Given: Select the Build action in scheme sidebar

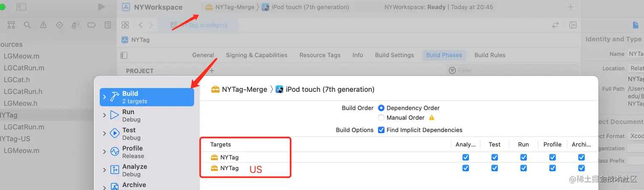Looking at the screenshot, I should pos(147,97).
